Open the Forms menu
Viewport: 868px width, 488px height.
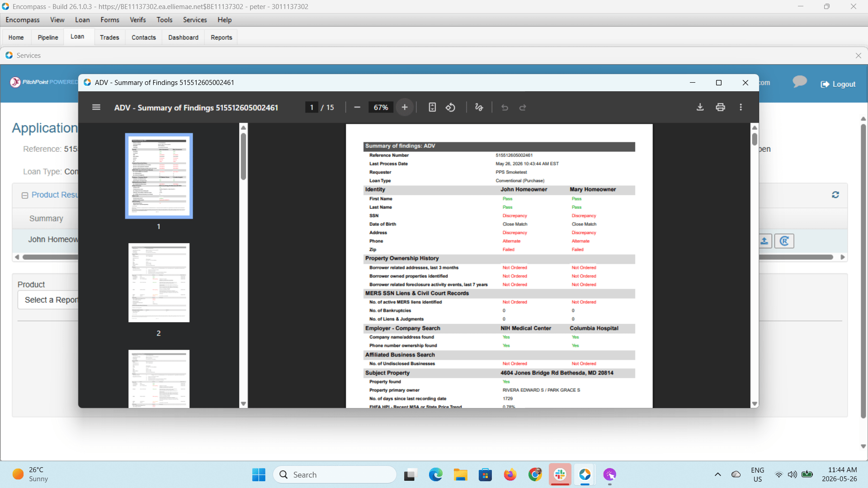click(110, 20)
